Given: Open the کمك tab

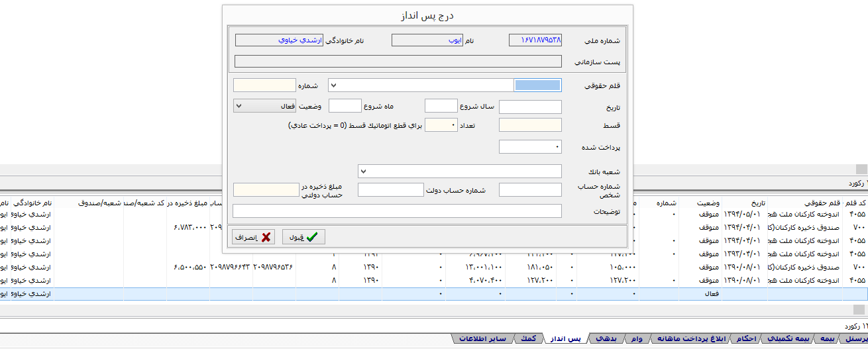Looking at the screenshot, I should click(x=528, y=339).
